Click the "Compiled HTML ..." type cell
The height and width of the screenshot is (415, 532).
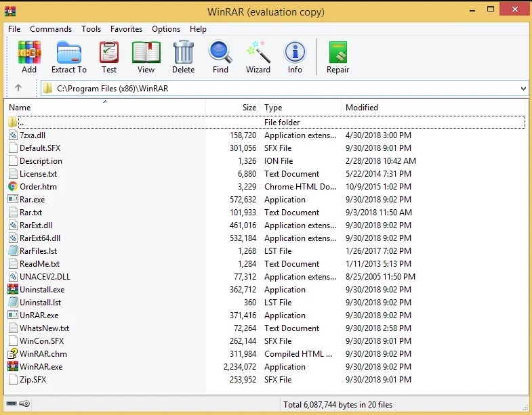coord(298,353)
